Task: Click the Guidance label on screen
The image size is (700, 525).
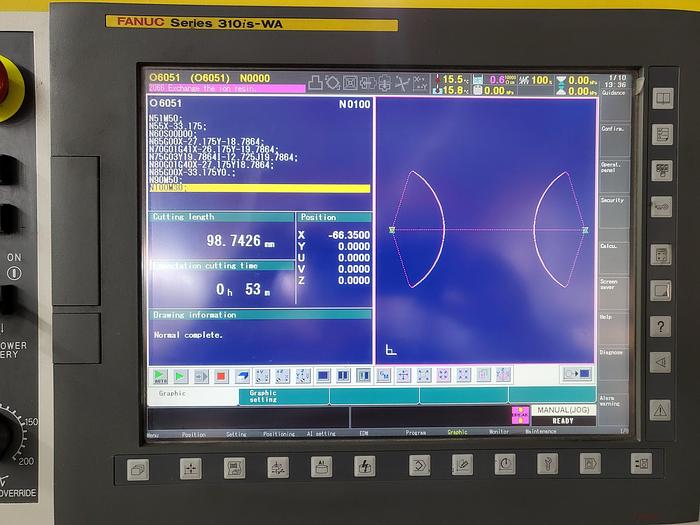Action: [x=613, y=93]
